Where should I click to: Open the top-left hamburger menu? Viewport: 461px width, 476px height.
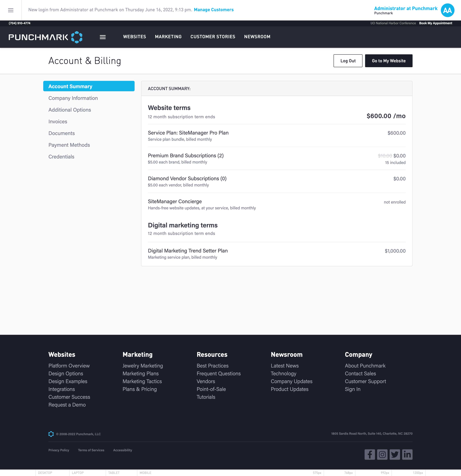click(x=11, y=10)
